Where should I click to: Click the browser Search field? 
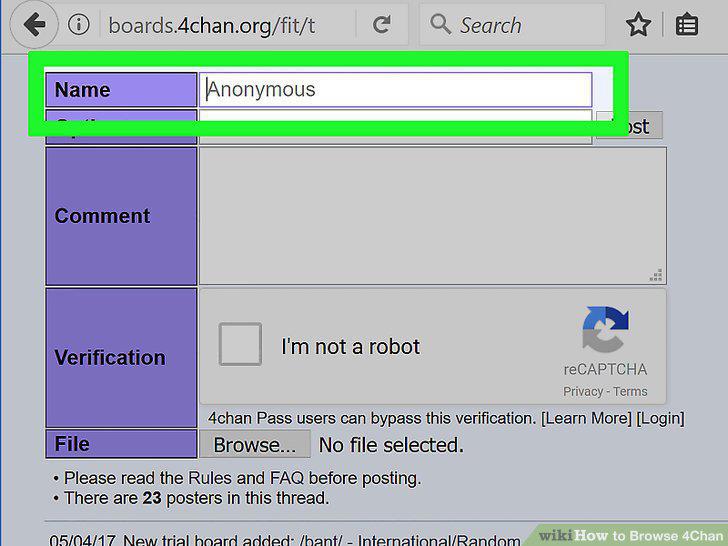click(x=513, y=25)
